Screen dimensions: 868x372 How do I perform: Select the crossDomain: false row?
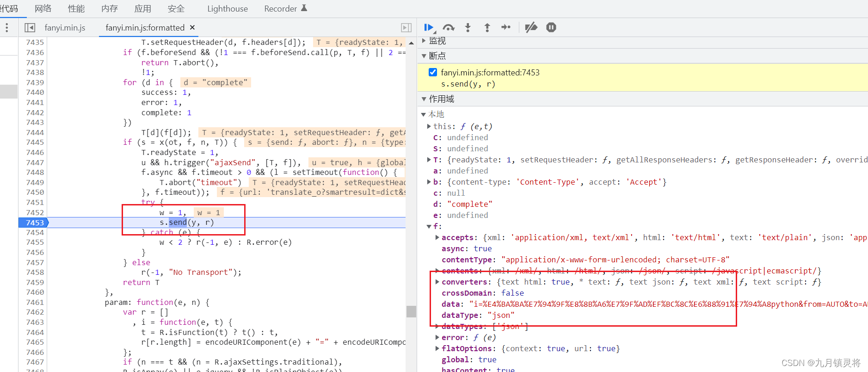(482, 293)
